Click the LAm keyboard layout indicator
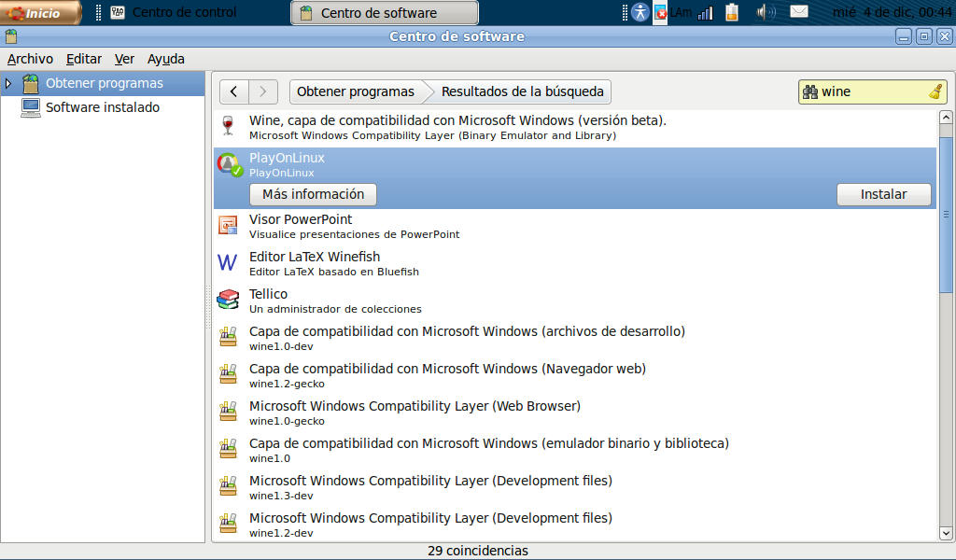 coord(681,13)
